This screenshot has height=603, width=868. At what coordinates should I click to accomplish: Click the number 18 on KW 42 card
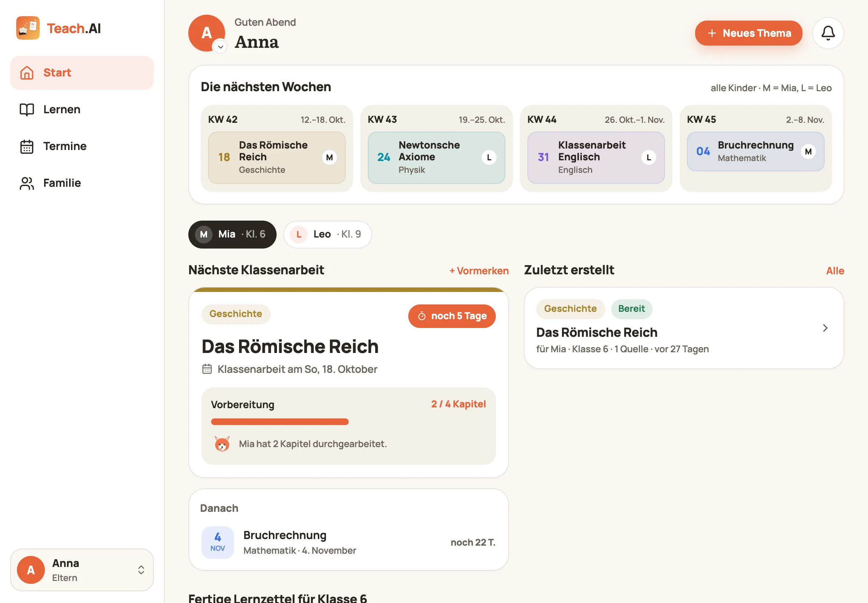(224, 157)
